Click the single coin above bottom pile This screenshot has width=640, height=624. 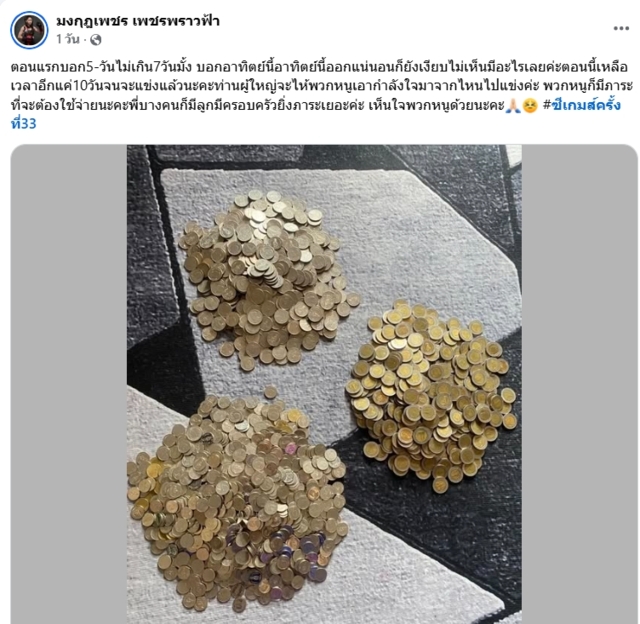click(x=270, y=393)
